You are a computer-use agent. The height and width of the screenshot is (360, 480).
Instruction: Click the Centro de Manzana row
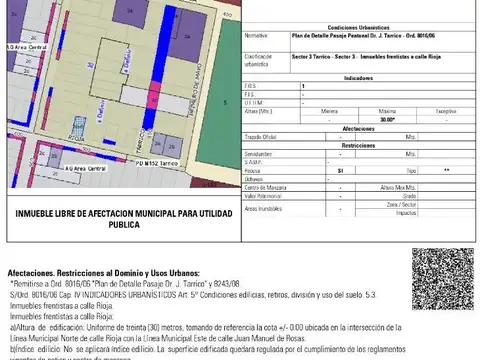pos(359,188)
